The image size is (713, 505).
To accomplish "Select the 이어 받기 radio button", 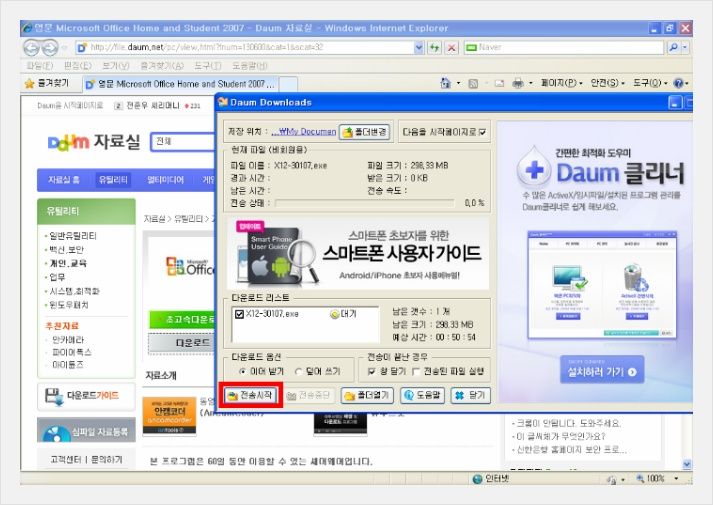I will 242,371.
